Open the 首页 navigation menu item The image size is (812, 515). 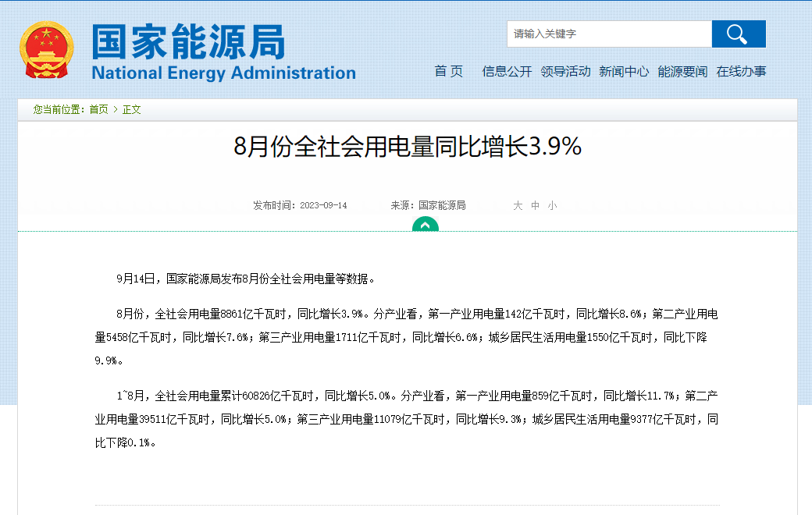click(449, 71)
